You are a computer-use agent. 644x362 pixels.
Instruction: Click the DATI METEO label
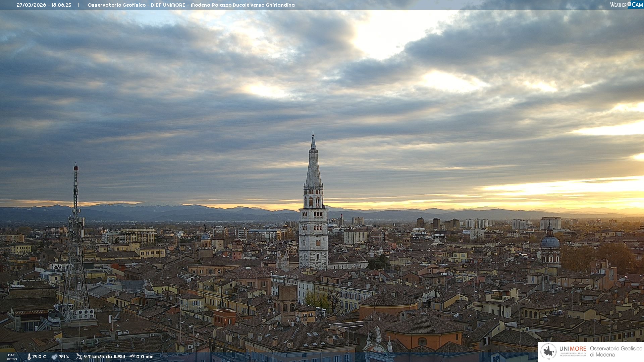pyautogui.click(x=12, y=357)
